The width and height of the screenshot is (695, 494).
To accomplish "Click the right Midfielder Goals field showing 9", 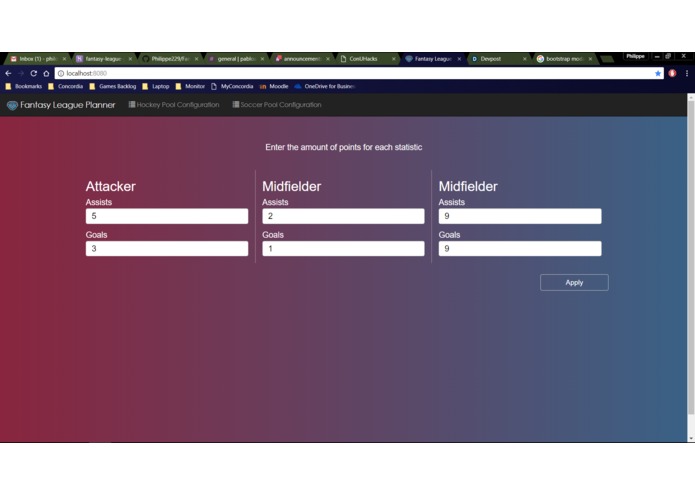I will tap(520, 249).
